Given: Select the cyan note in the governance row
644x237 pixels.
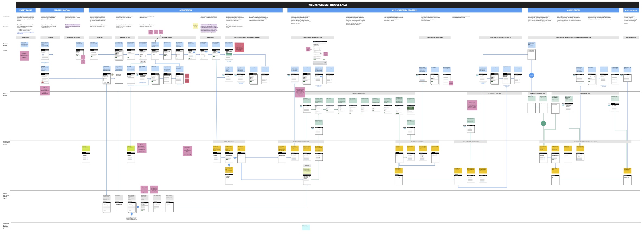Looking at the screenshot, I should [x=306, y=227].
